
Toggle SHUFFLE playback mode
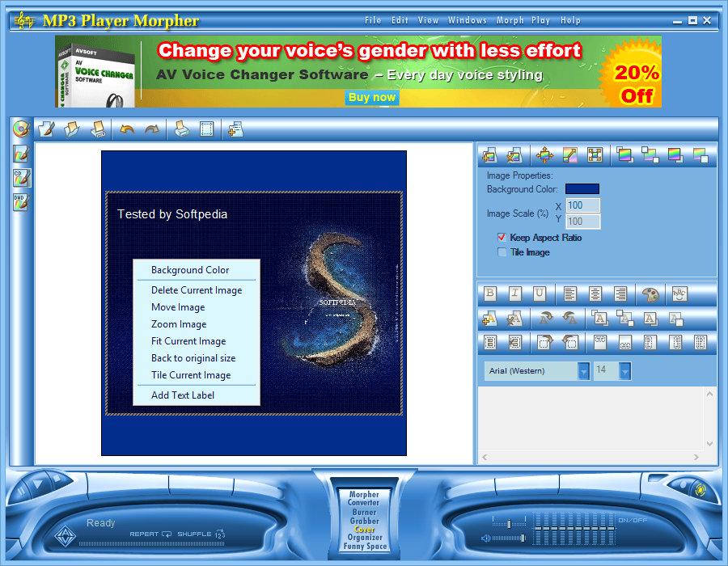point(201,534)
